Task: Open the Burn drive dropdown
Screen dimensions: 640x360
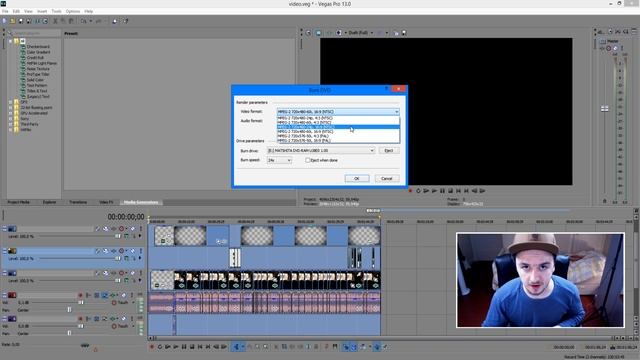Action: click(321, 151)
